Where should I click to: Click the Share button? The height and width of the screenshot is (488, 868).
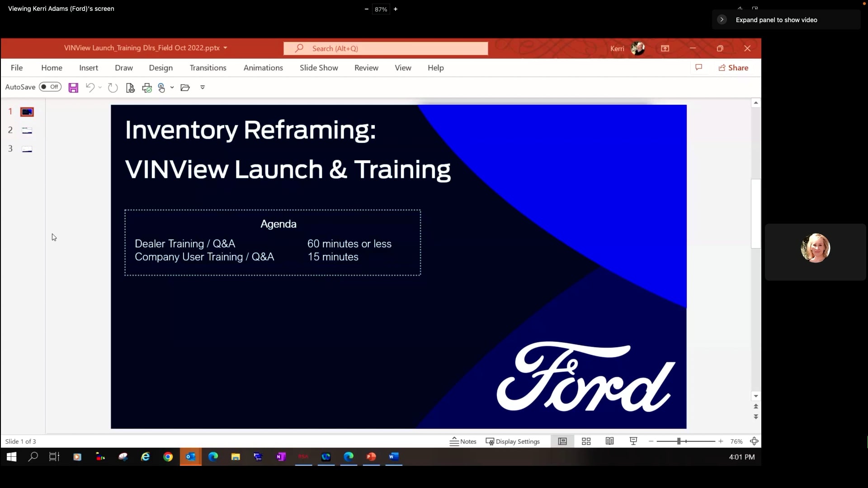coord(733,68)
